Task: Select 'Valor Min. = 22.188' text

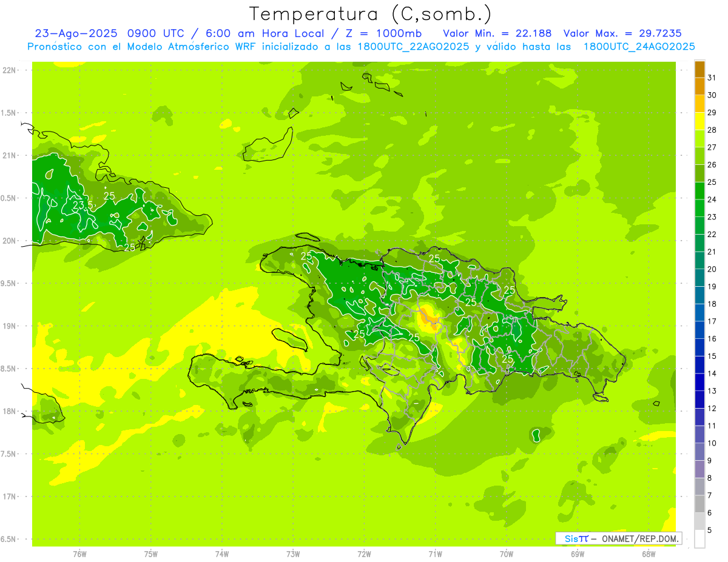Action: [x=497, y=33]
